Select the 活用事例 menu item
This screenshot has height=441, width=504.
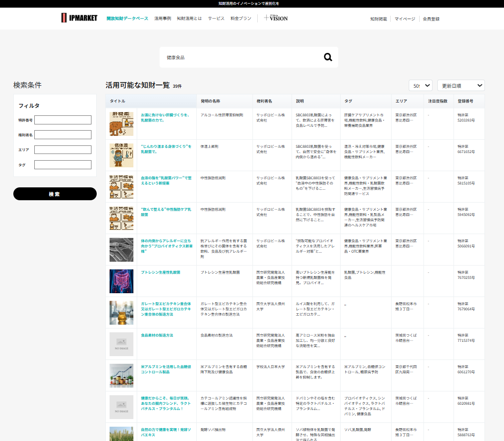click(x=162, y=18)
